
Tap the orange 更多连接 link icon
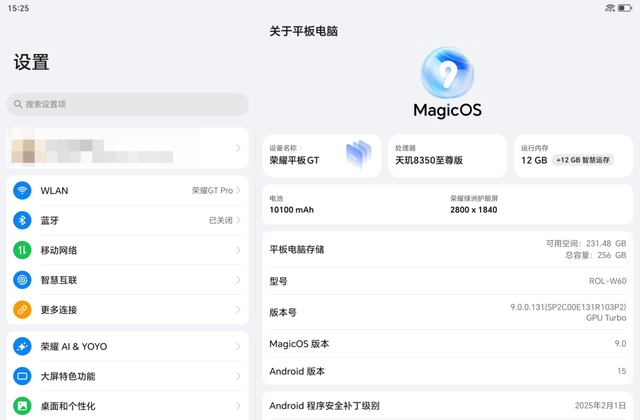22,310
